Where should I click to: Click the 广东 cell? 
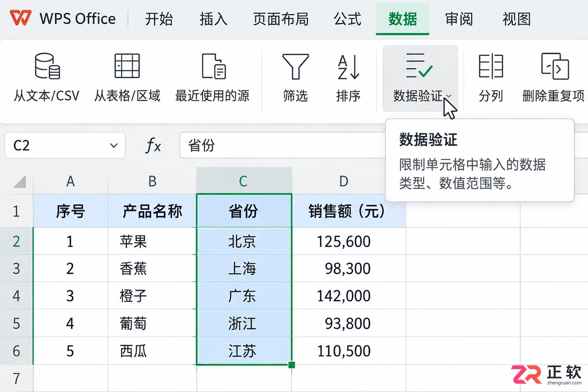pos(244,296)
